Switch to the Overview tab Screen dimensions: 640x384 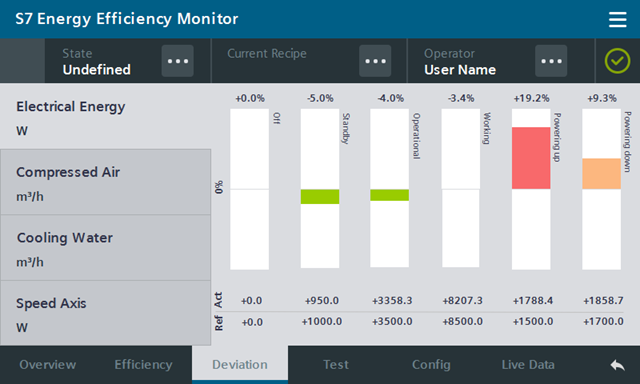click(47, 364)
